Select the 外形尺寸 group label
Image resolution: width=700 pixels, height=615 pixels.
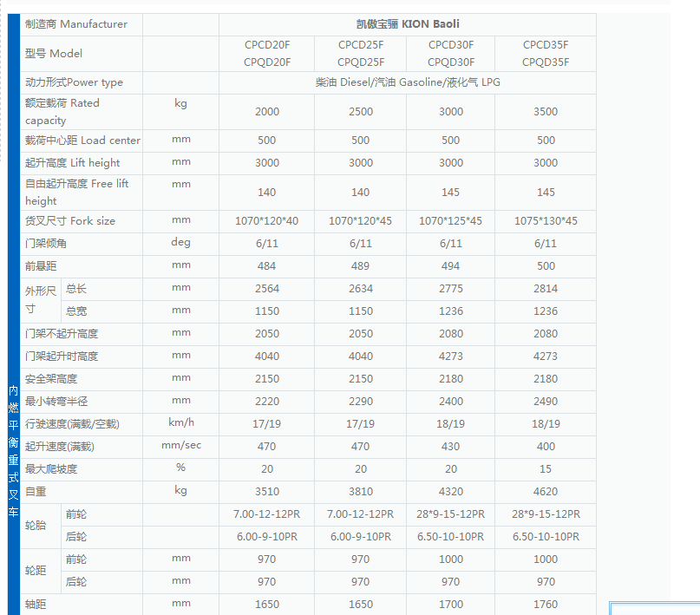pyautogui.click(x=40, y=300)
